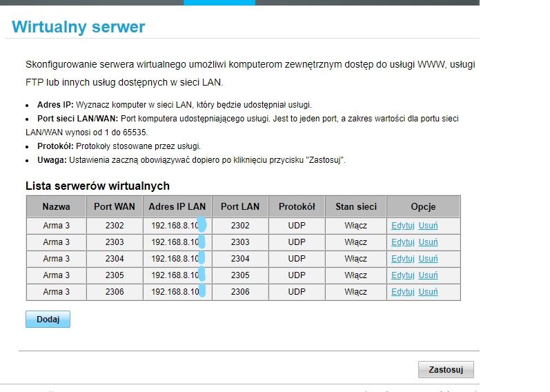Click Edytuj for the port 2302 entry
This screenshot has width=550, height=392.
pyautogui.click(x=402, y=226)
